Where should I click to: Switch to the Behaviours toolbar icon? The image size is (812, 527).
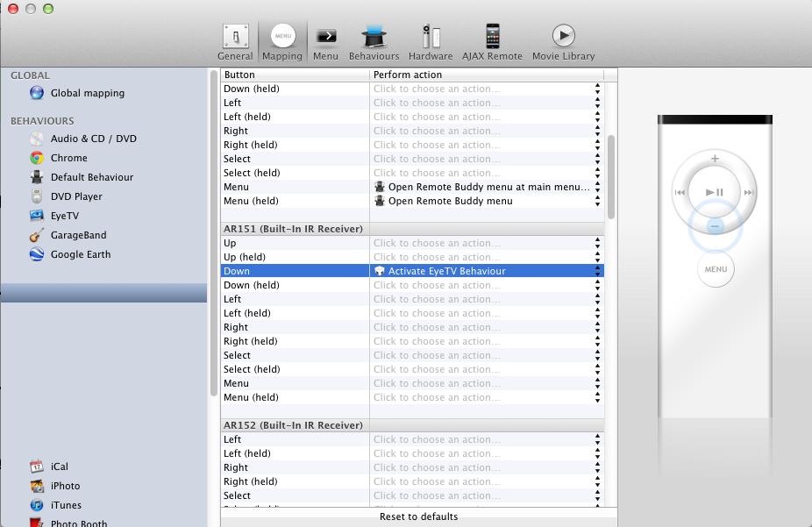pos(374,40)
